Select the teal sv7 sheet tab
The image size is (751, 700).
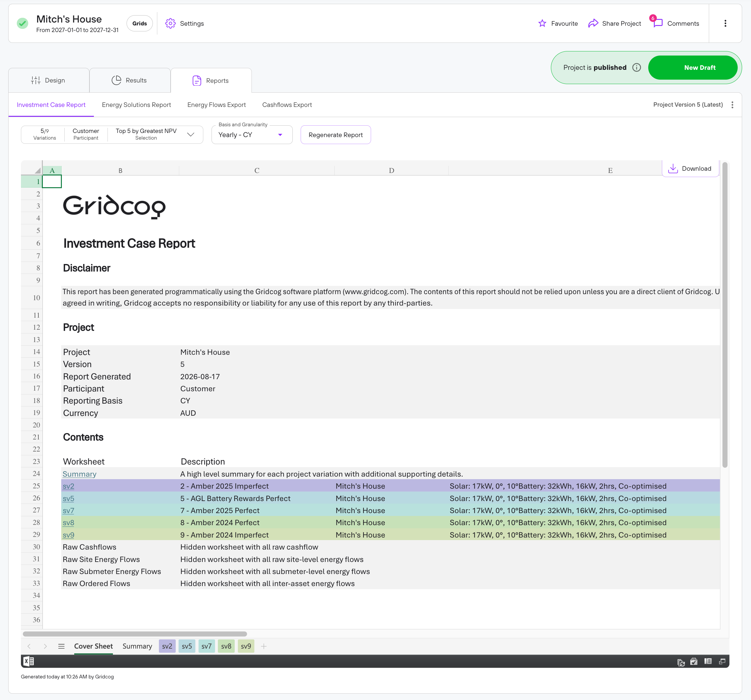207,646
